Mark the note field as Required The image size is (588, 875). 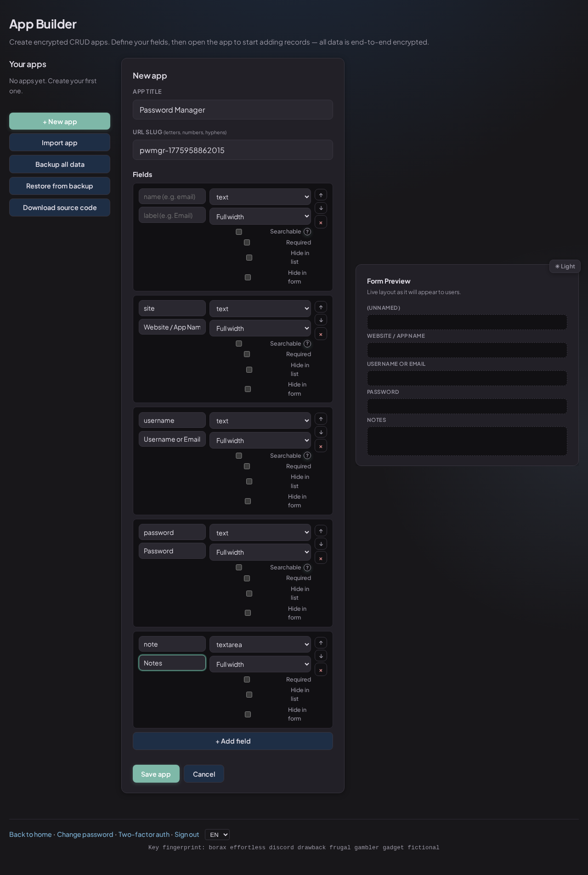tap(247, 679)
